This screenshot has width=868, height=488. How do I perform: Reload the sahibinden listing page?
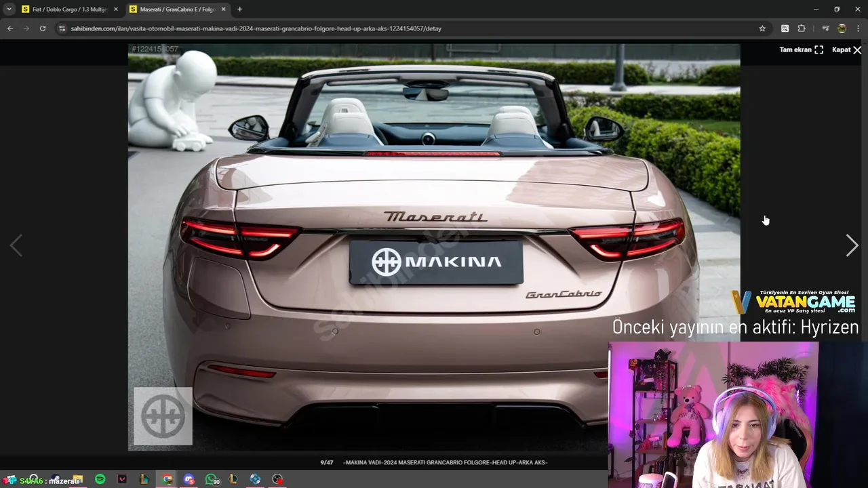[43, 28]
